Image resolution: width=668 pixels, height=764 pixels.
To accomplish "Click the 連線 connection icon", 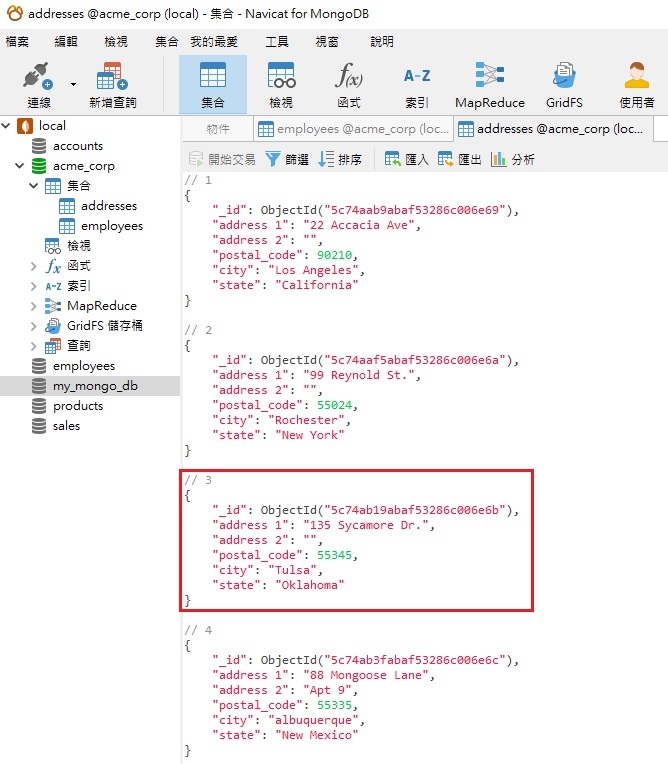I will point(38,78).
